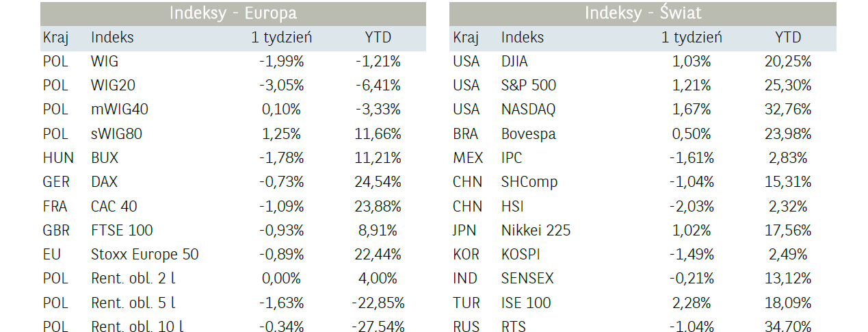Click the 'Indeksy - Świat' table header

(x=642, y=13)
